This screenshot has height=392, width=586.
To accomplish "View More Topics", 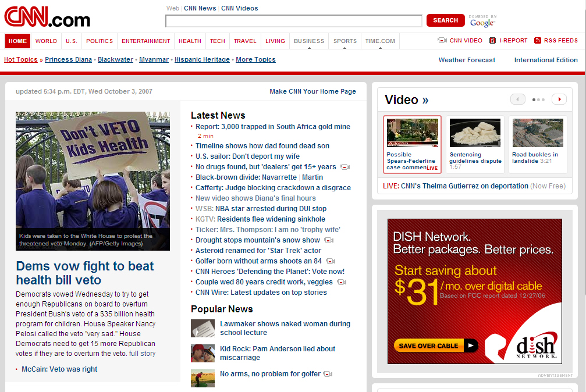I will (255, 59).
